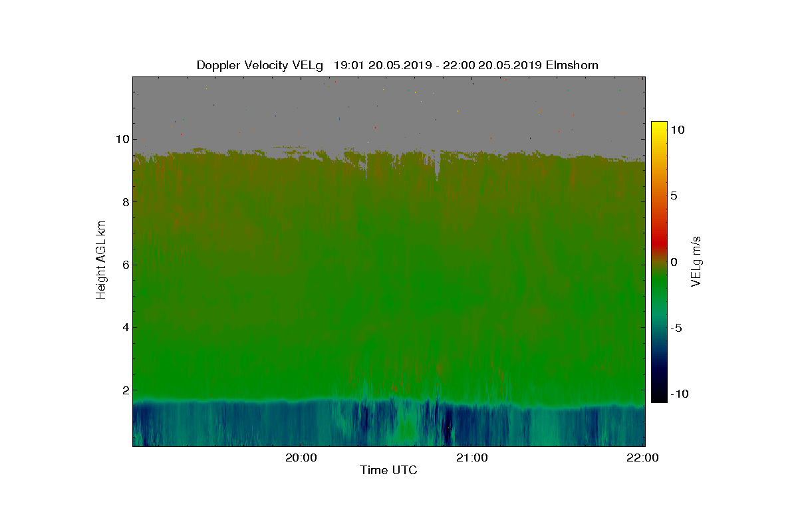Screen dimensions: 798x532
Task: Click the "8" height tick label
Action: (124, 201)
